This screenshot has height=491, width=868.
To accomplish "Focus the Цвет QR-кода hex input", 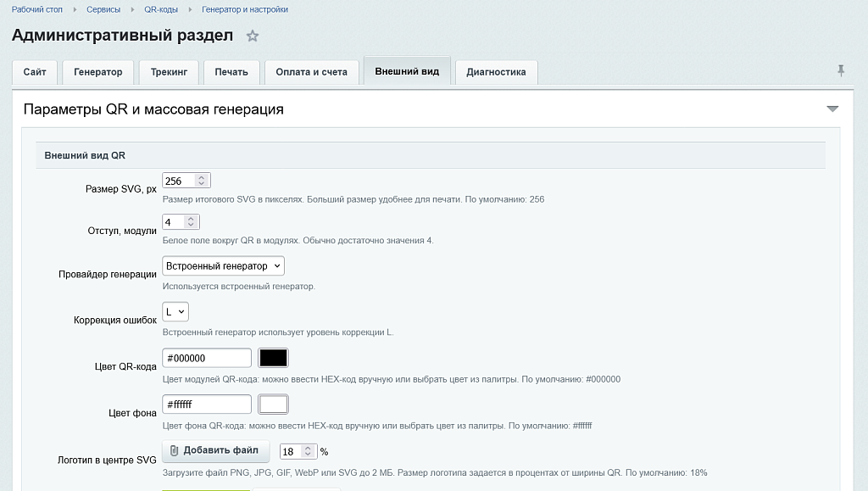I will (207, 358).
